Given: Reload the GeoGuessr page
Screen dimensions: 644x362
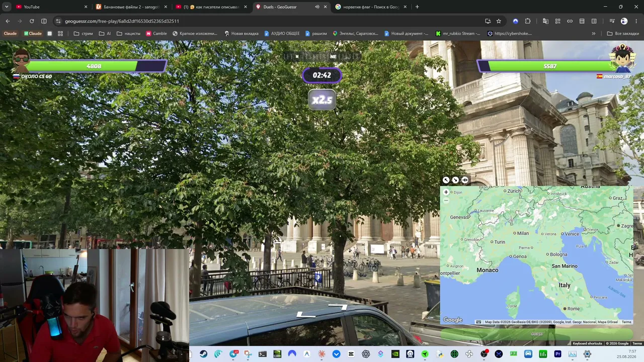Looking at the screenshot, I should pyautogui.click(x=32, y=21).
